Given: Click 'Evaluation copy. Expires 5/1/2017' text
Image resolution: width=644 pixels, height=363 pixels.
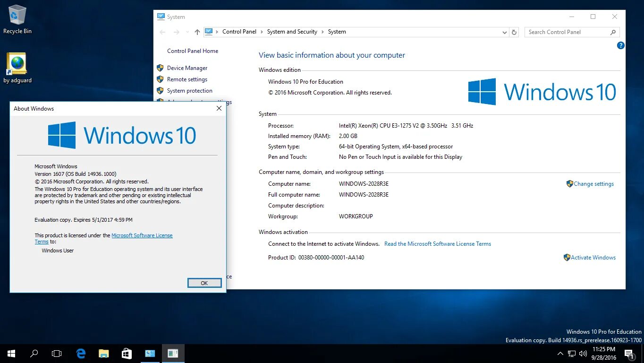Looking at the screenshot, I should (84, 220).
